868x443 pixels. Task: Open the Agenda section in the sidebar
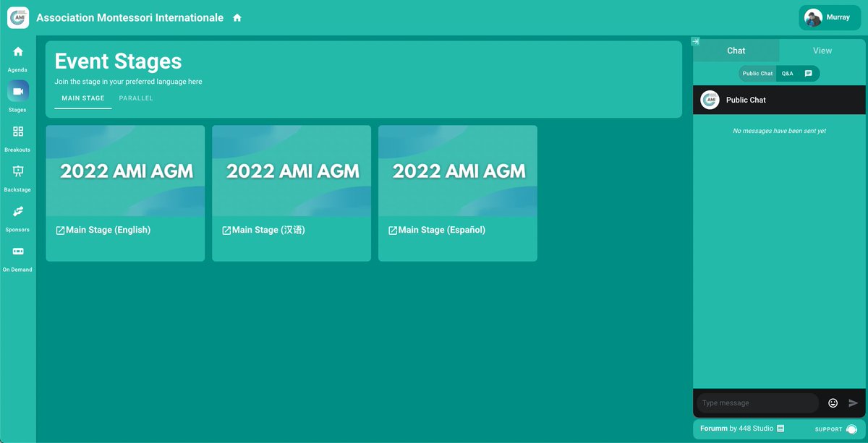[18, 59]
